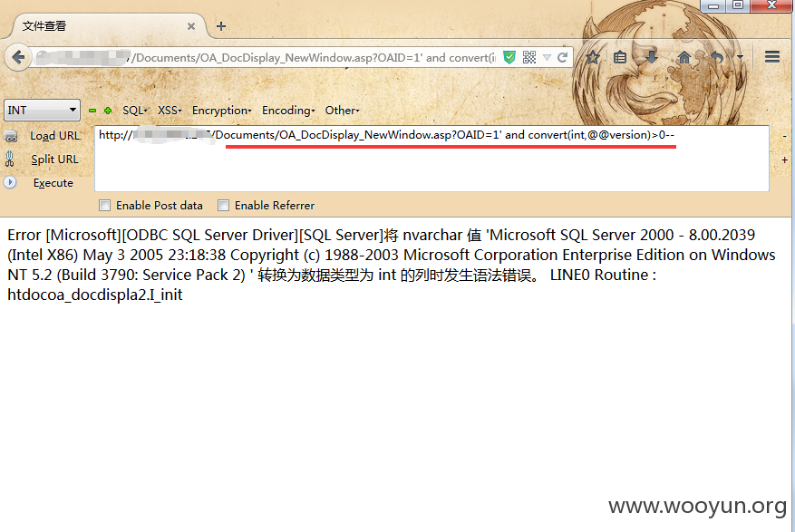Click the undo arrow toolbar icon
Screen dimensions: 795x532
click(717, 57)
